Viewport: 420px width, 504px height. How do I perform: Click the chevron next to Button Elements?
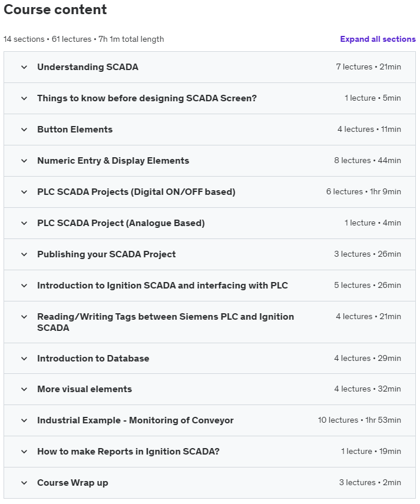coord(24,130)
